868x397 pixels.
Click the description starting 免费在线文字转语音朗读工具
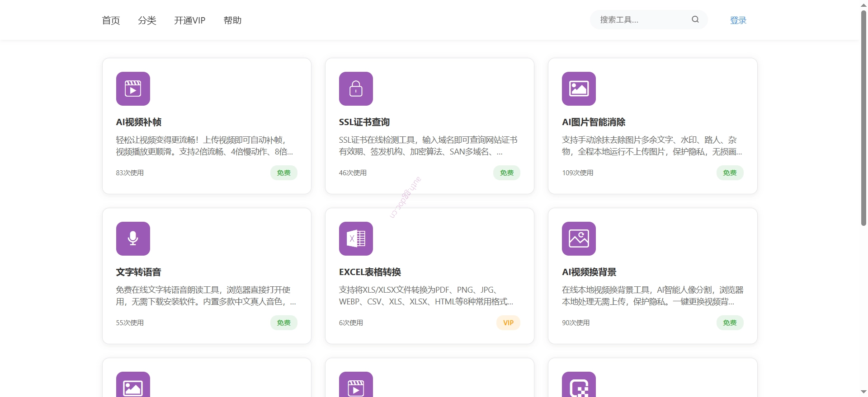pyautogui.click(x=206, y=296)
